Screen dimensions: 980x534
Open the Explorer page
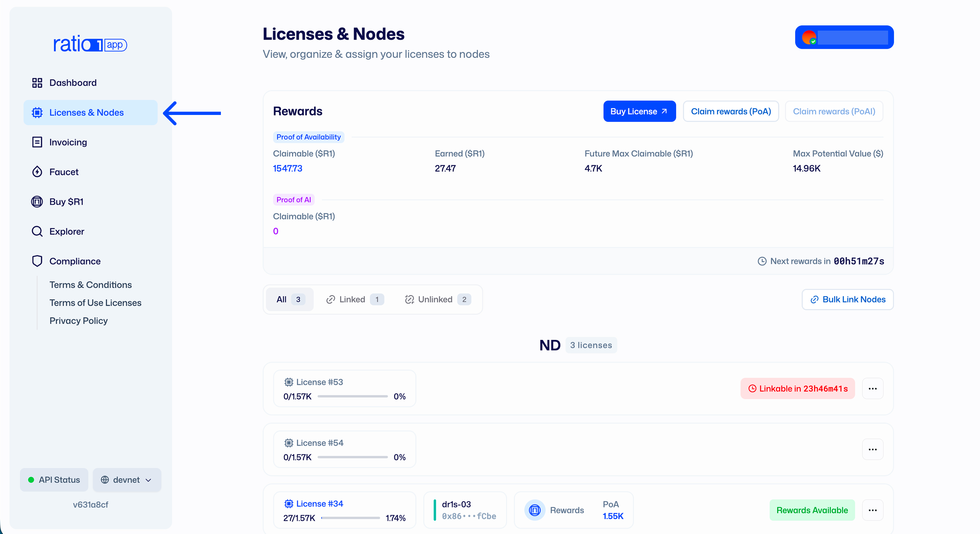(x=91, y=231)
